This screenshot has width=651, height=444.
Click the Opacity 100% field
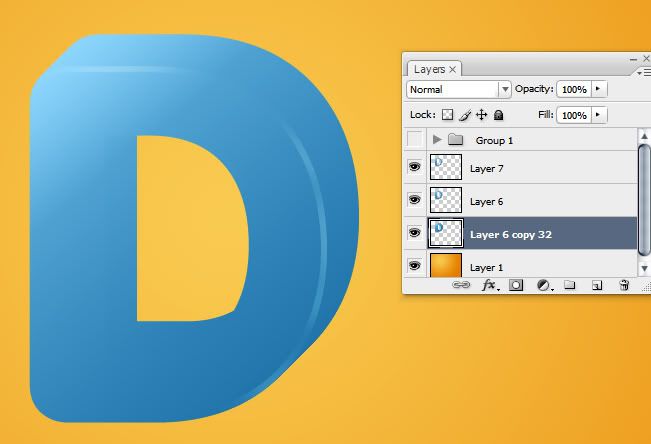coord(574,89)
